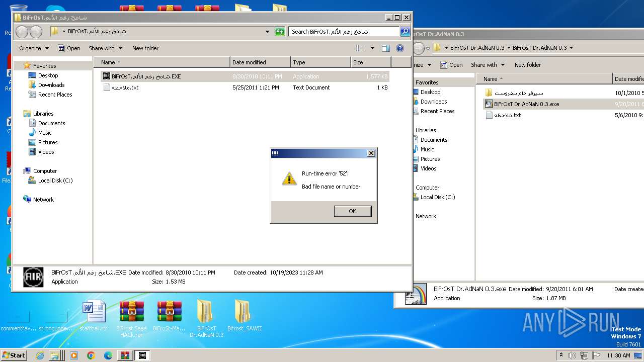Click the Search BiFrOsT input field

[x=344, y=32]
